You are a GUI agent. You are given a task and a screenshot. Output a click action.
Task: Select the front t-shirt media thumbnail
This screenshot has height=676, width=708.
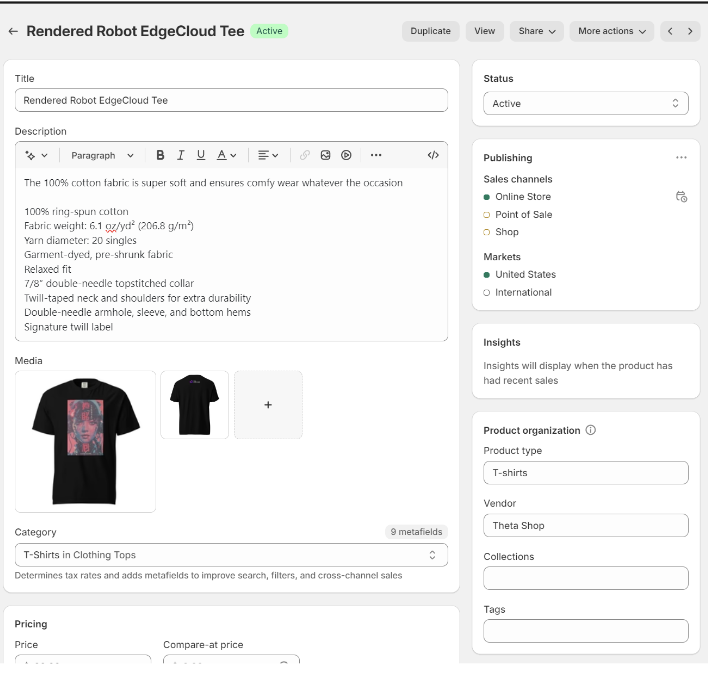[85, 442]
